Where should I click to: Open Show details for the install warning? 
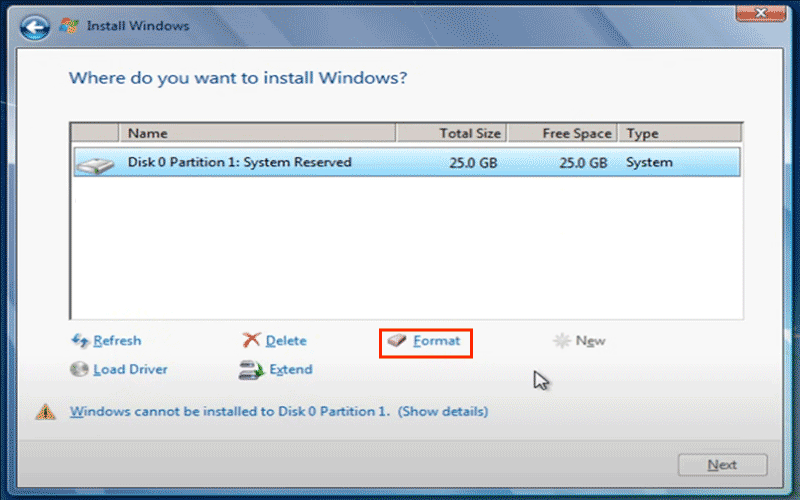pos(443,411)
